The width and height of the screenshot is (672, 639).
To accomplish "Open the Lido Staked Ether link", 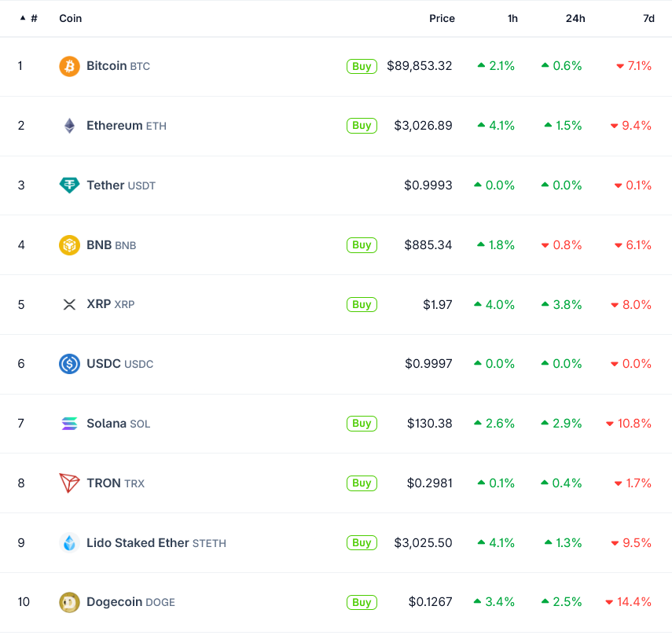I will [x=138, y=543].
